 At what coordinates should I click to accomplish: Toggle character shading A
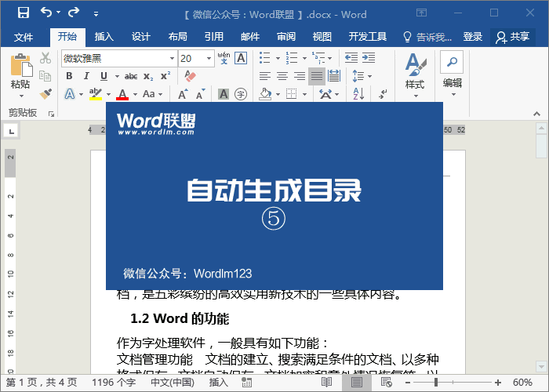pyautogui.click(x=224, y=94)
